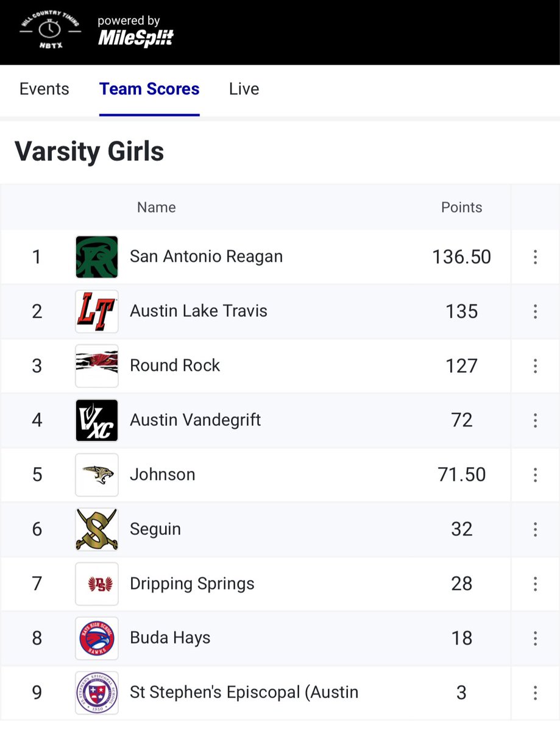Image resolution: width=560 pixels, height=731 pixels.
Task: Select the Team Scores tab
Action: tap(149, 89)
